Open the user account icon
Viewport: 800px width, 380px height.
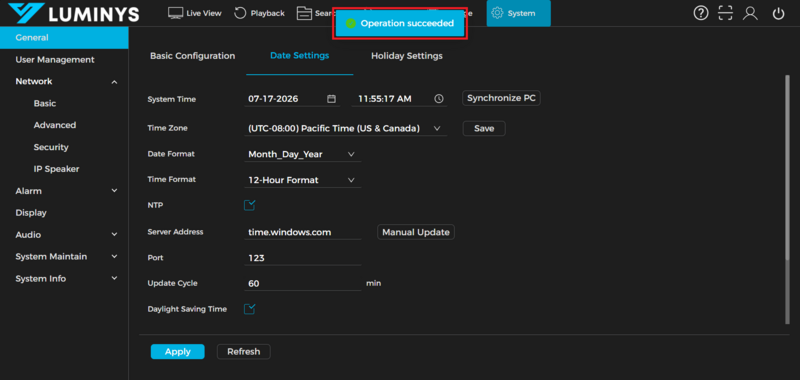[x=750, y=13]
